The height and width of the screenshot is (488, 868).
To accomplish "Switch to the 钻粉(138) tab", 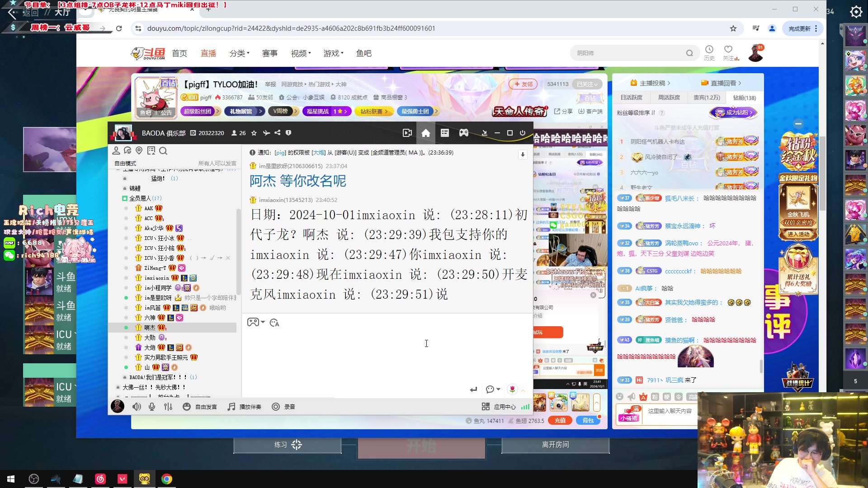I will [x=743, y=98].
